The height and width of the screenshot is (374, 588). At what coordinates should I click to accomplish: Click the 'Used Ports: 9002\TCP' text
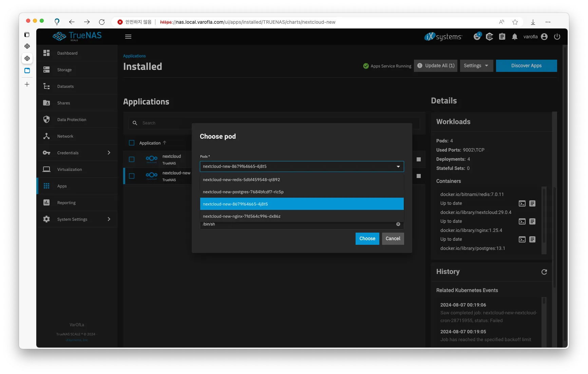pyautogui.click(x=460, y=150)
